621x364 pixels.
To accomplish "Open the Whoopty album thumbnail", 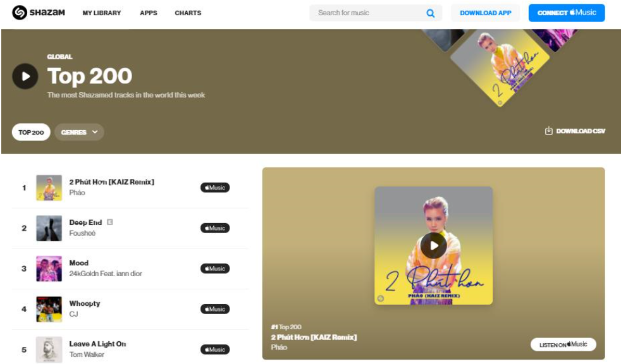I will click(49, 309).
